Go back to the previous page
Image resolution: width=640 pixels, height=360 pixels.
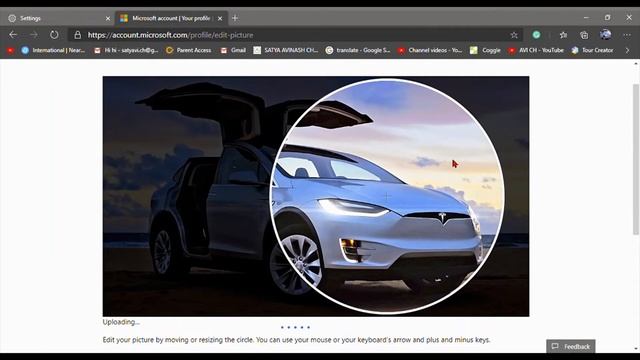pyautogui.click(x=13, y=35)
